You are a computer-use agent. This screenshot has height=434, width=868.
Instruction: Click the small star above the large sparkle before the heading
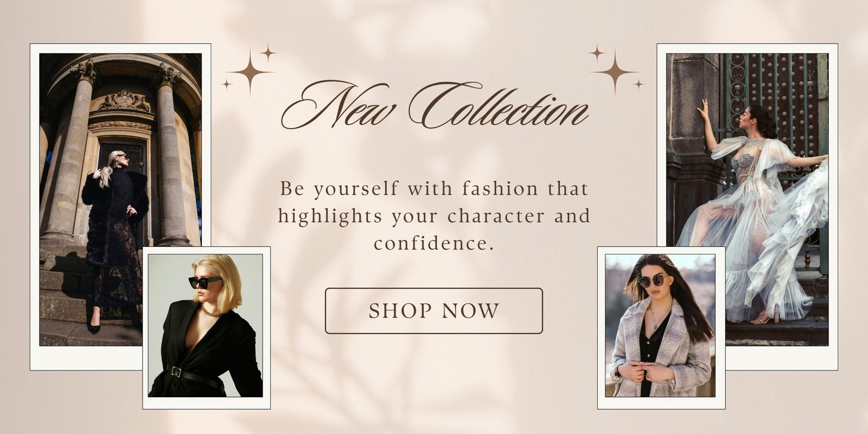click(267, 53)
